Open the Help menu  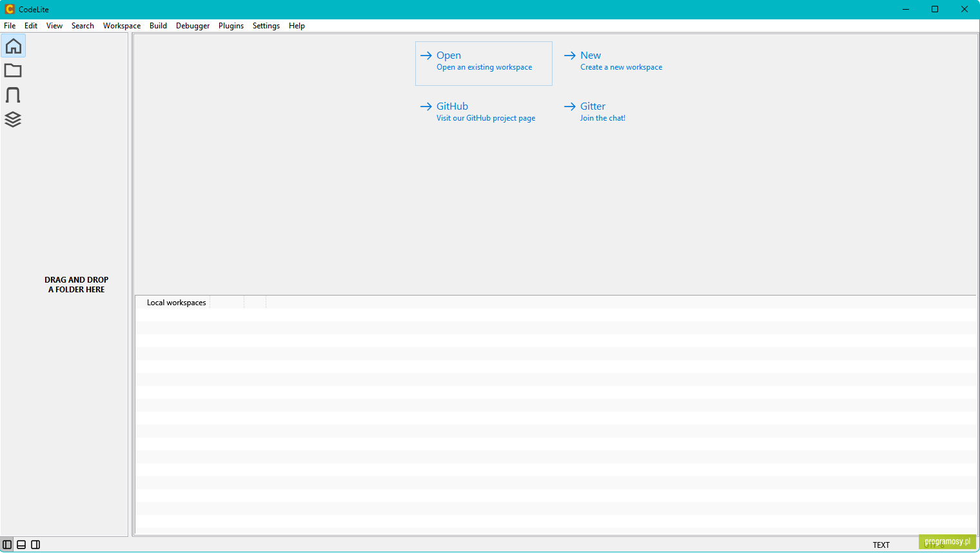pyautogui.click(x=297, y=26)
